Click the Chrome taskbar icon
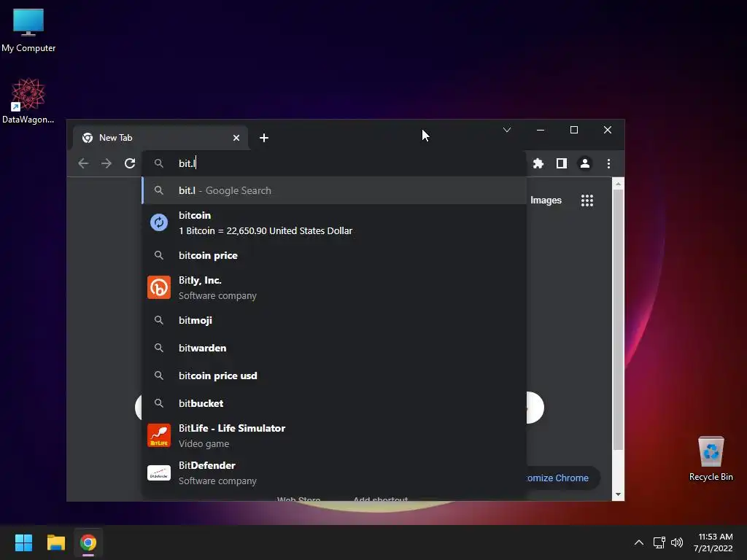The height and width of the screenshot is (560, 747). point(88,542)
